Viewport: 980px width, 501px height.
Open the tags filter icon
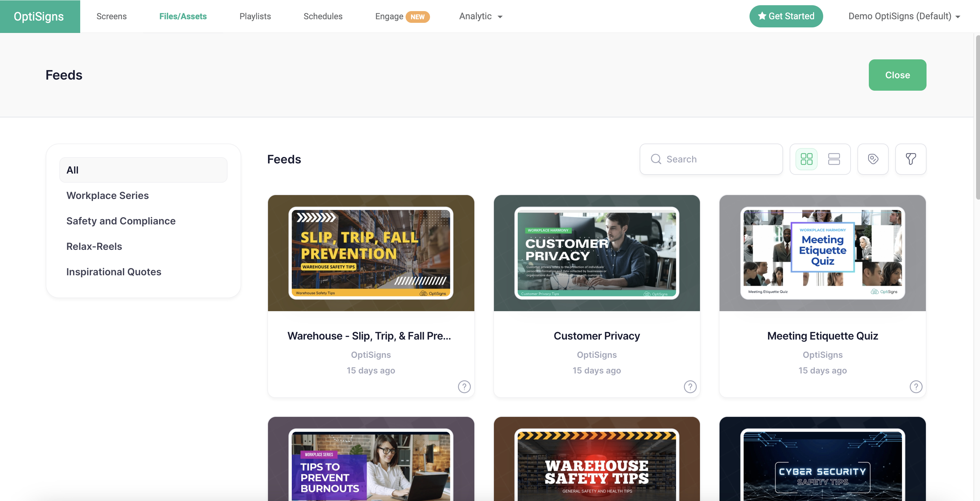pos(873,159)
